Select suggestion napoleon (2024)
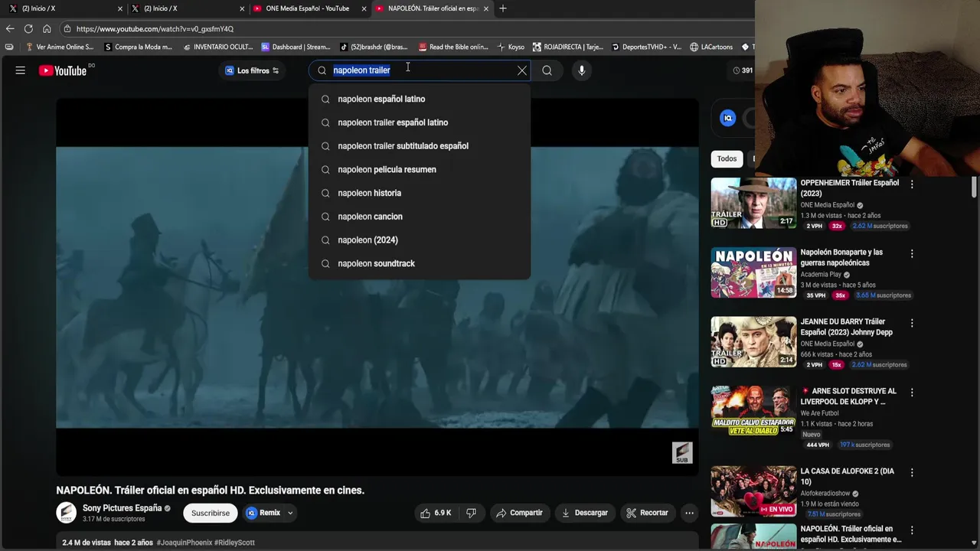Viewport: 980px width, 551px height. pyautogui.click(x=419, y=240)
